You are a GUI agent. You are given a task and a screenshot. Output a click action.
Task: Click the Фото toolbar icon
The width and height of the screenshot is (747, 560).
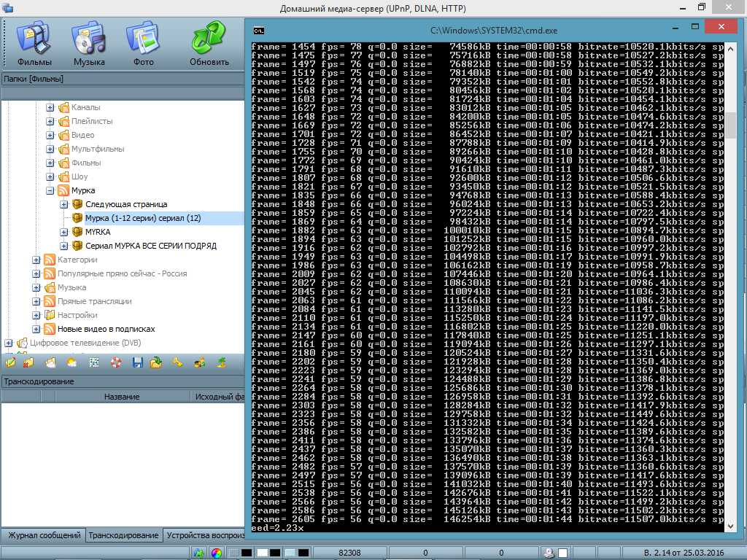144,44
